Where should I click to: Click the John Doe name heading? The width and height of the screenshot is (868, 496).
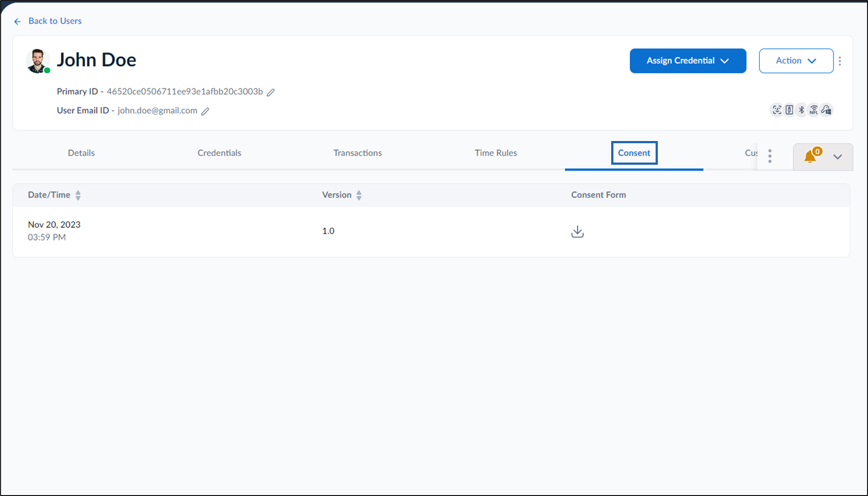pyautogui.click(x=96, y=60)
